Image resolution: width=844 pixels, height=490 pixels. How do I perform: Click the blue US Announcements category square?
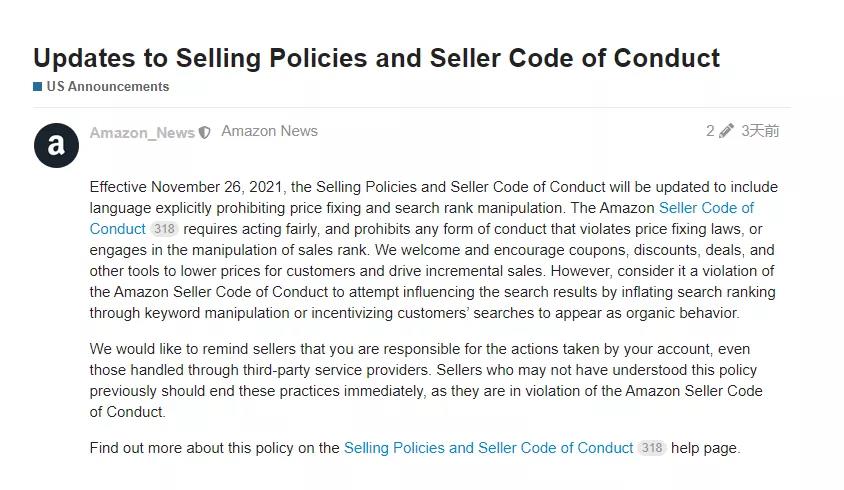coord(38,87)
